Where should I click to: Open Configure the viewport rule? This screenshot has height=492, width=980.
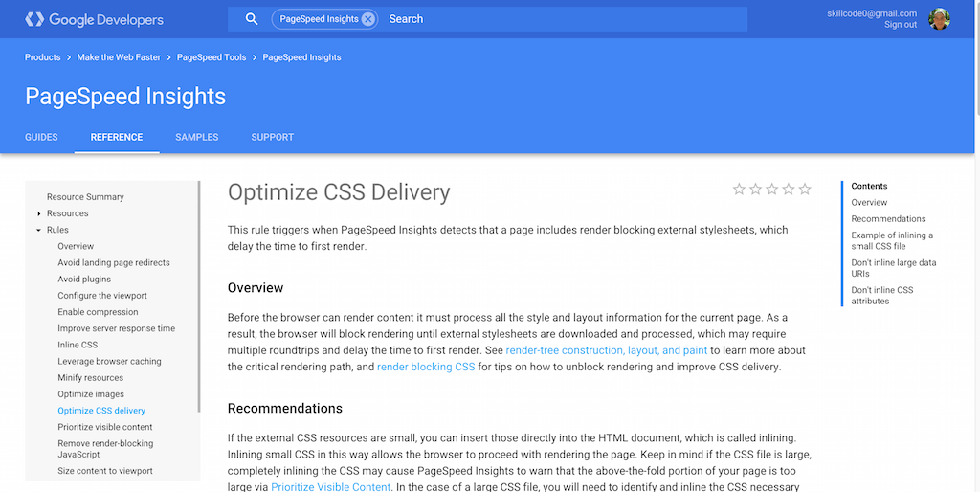click(102, 295)
